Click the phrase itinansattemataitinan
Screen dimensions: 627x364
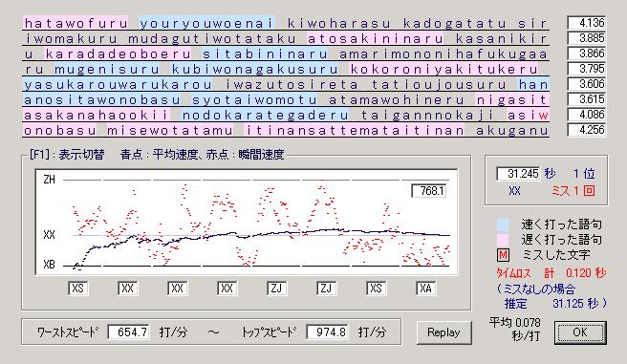tap(355, 131)
